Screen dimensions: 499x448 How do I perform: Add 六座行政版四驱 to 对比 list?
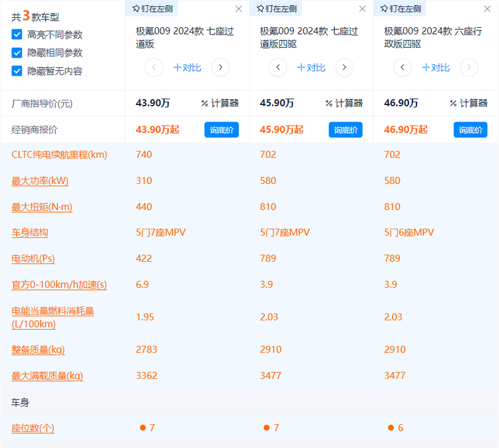(435, 67)
